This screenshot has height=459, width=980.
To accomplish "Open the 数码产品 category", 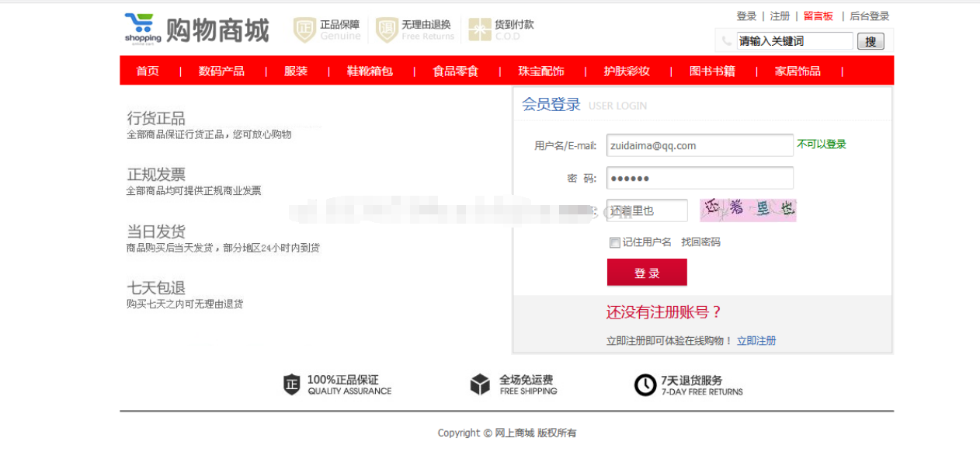I will [221, 71].
